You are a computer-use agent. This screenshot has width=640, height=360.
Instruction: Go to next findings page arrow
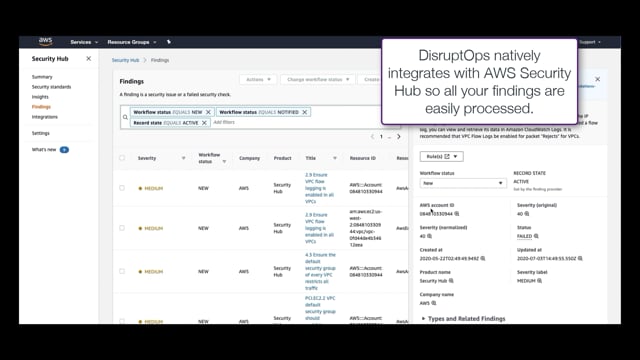(x=399, y=137)
